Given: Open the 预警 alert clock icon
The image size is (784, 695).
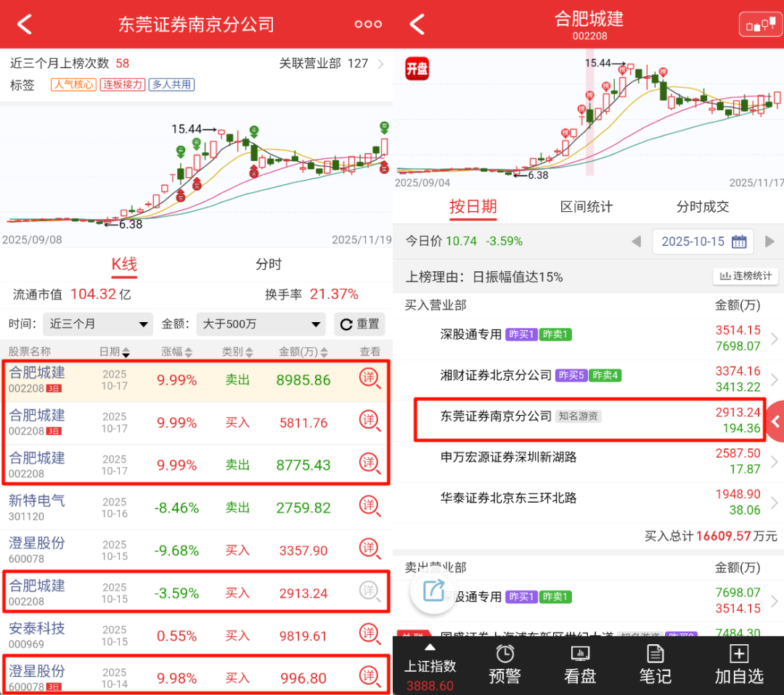Looking at the screenshot, I should 505,654.
